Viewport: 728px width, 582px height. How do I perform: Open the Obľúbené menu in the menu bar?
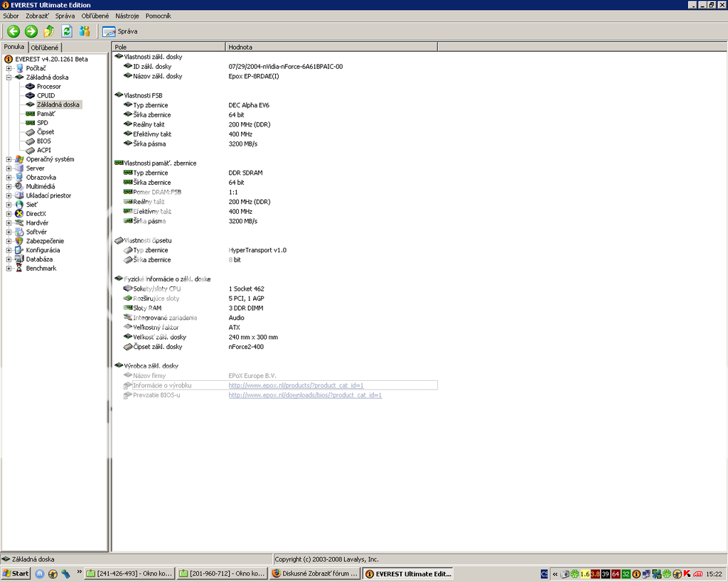click(x=95, y=16)
